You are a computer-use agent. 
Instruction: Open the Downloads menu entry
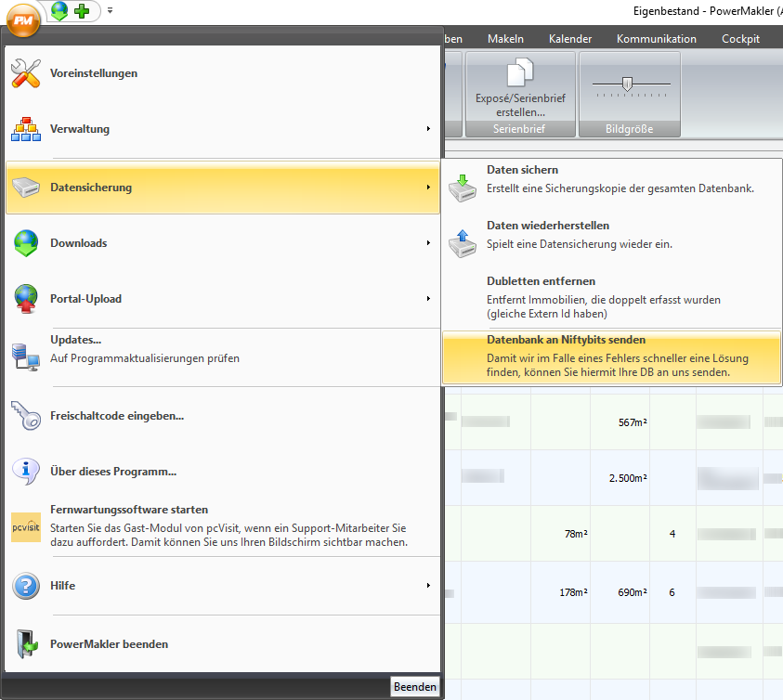[x=223, y=243]
